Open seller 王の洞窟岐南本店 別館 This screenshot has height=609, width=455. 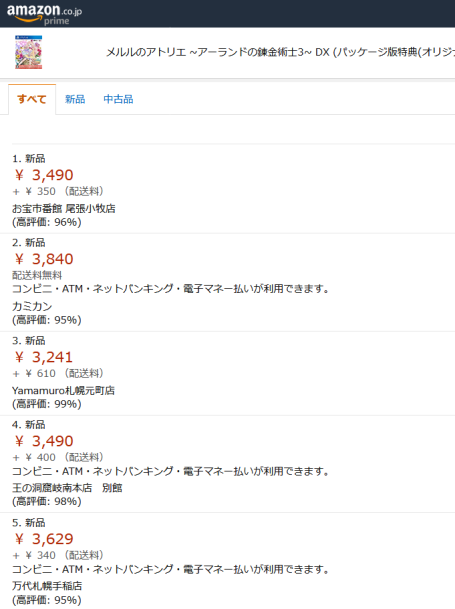(67, 488)
